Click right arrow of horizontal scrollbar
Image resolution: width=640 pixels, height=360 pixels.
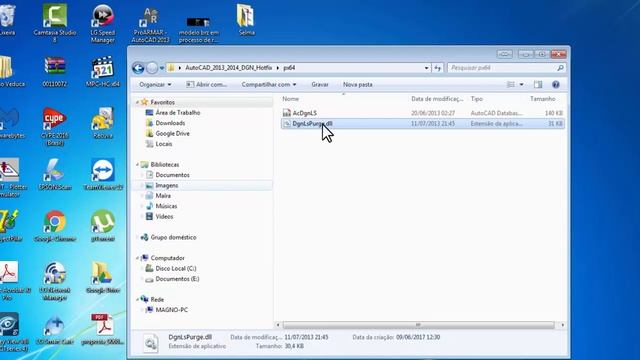pyautogui.click(x=562, y=325)
